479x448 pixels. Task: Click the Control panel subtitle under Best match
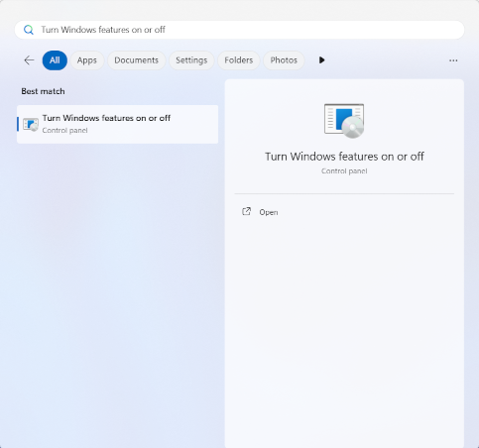pyautogui.click(x=64, y=131)
